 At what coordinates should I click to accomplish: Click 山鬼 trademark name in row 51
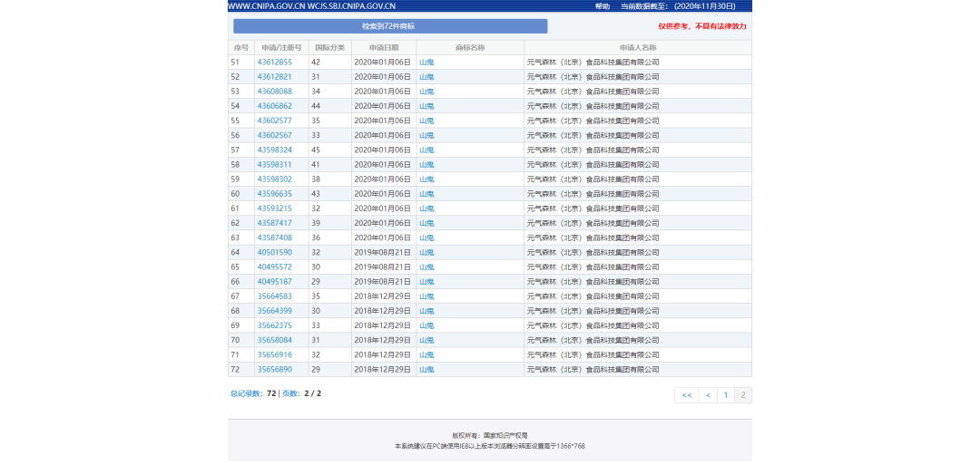(x=426, y=63)
